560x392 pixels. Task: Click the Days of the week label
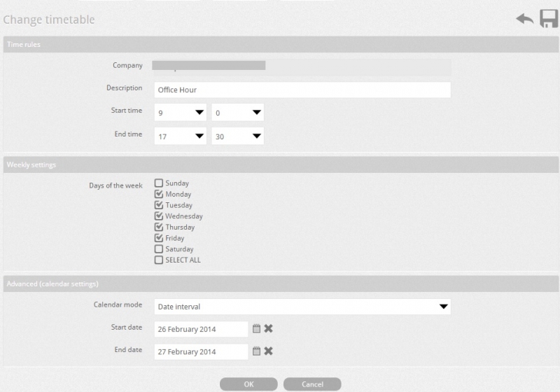pyautogui.click(x=115, y=185)
